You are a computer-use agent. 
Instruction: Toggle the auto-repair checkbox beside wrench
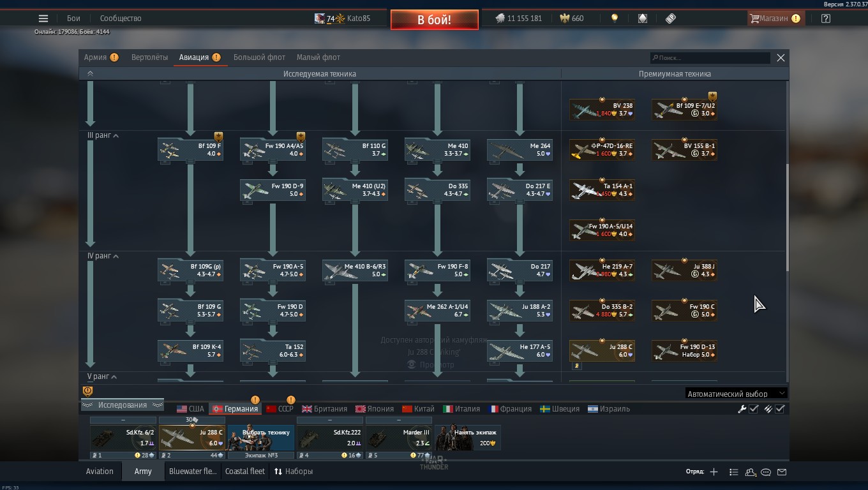pos(754,409)
